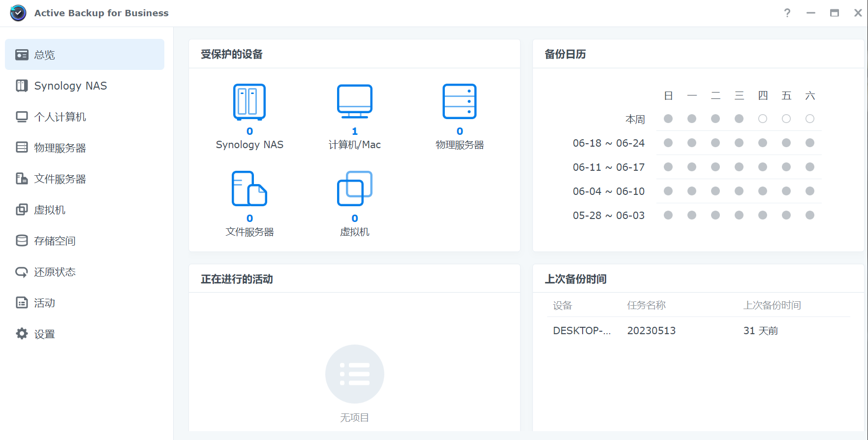Screen dimensions: 868x440
Task: Click the 计算机/Mac device label
Action: point(355,145)
